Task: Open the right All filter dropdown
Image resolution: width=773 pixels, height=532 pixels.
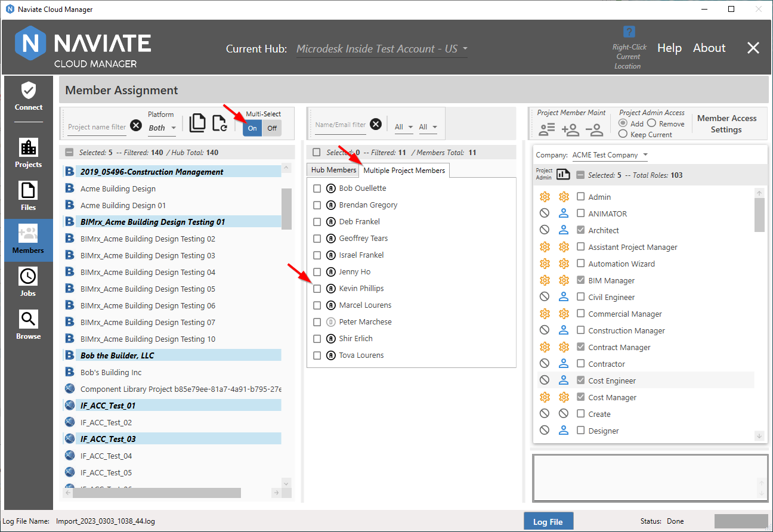Action: click(x=428, y=127)
